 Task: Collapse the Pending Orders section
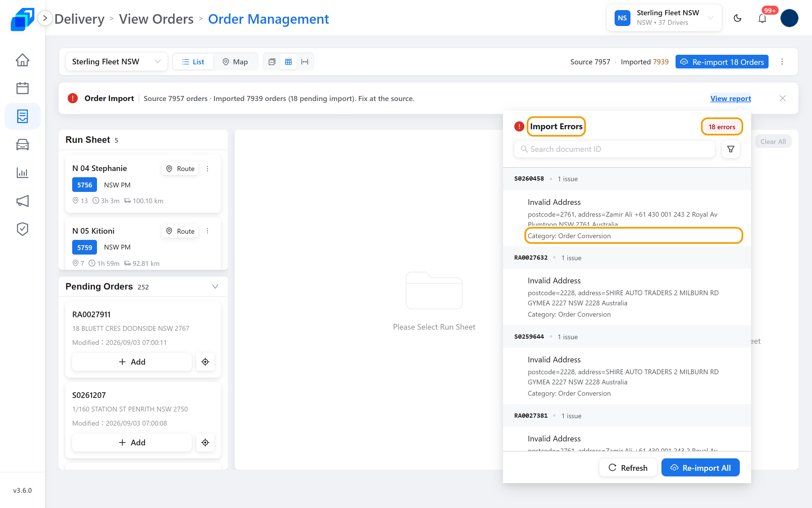[x=215, y=286]
